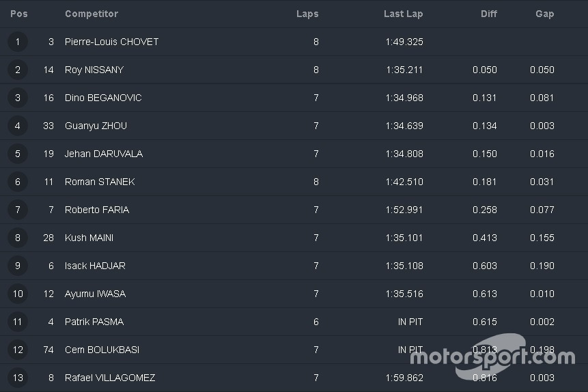Click Isack HADJAR's name
The image size is (588, 392).
click(x=95, y=266)
